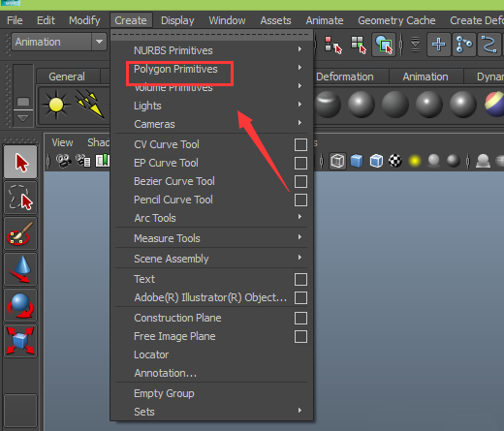Use all lights yellow bulb icon
504x431 pixels.
(x=415, y=161)
